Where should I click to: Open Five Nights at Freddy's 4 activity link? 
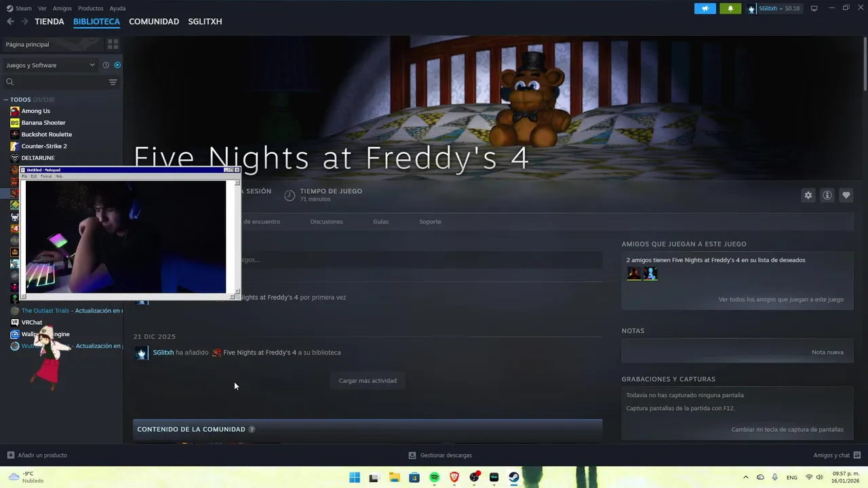click(x=260, y=352)
